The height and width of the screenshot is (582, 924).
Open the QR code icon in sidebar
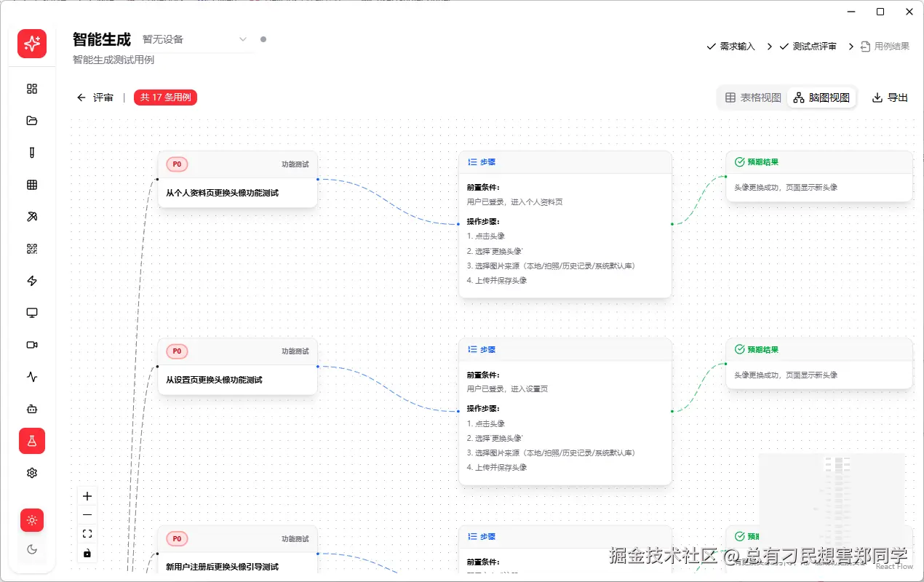pos(32,249)
